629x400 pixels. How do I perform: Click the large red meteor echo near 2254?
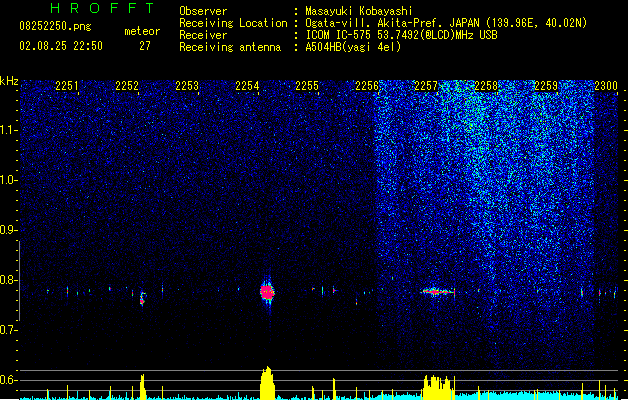(267, 292)
